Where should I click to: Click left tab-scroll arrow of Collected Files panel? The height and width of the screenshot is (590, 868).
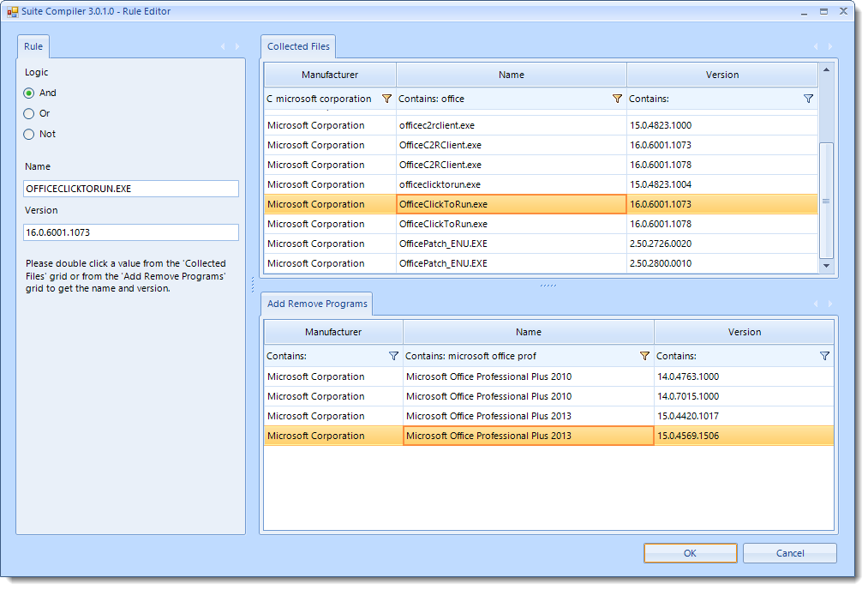(x=816, y=46)
